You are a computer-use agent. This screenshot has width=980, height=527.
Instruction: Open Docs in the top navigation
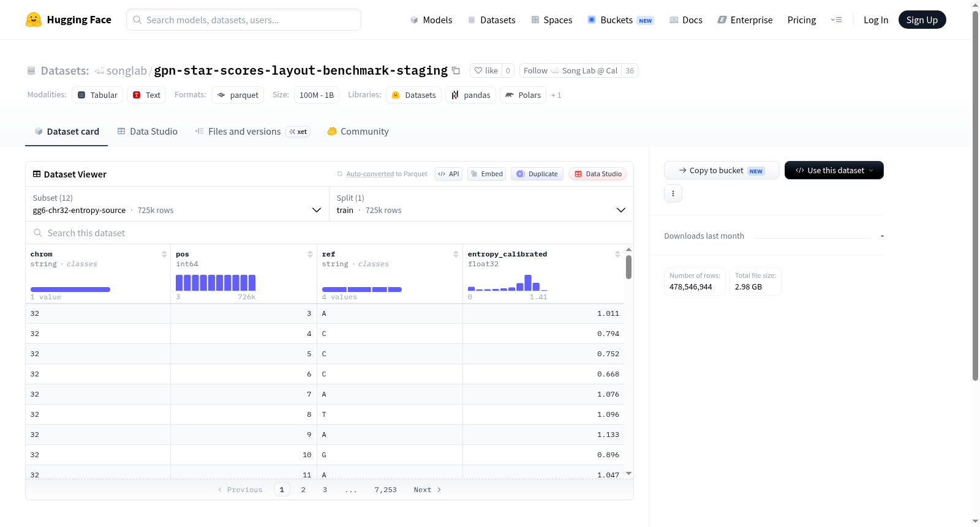[686, 20]
